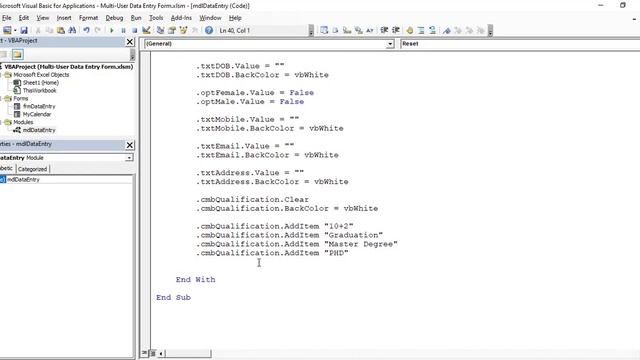Image resolution: width=640 pixels, height=360 pixels.
Task: Open the Object Browser icon
Action: 183,30
